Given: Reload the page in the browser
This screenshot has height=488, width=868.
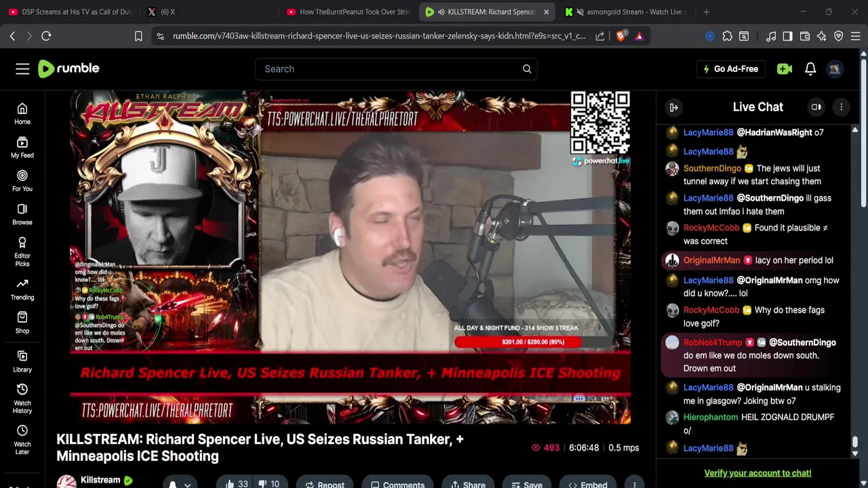Looking at the screenshot, I should (x=46, y=36).
